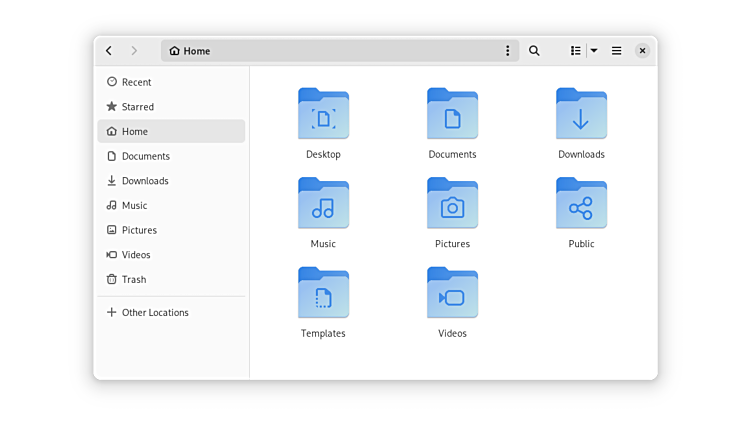752x423 pixels.
Task: Open the Templates folder icon
Action: point(323,292)
